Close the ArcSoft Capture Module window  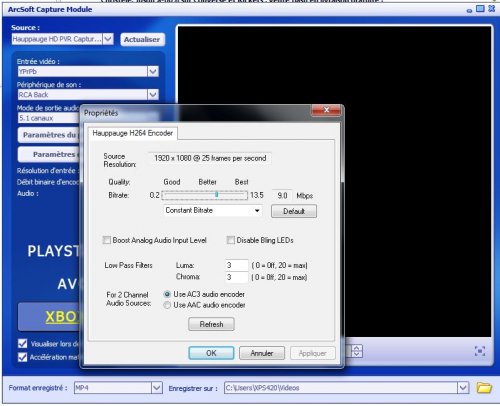(x=491, y=9)
